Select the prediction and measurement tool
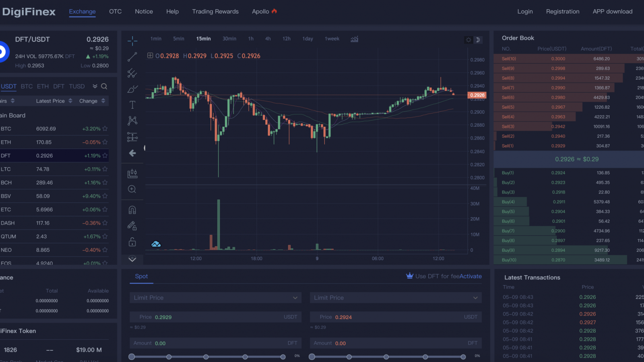This screenshot has height=362, width=644. coord(132,137)
